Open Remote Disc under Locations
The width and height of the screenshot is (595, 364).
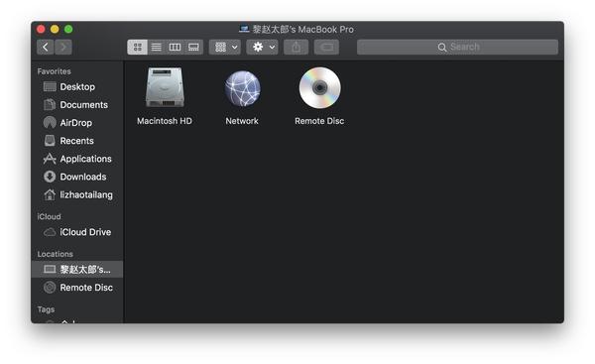pos(77,288)
